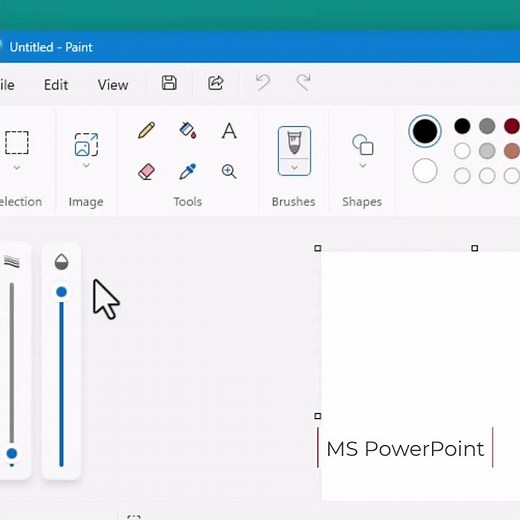The width and height of the screenshot is (520, 520).
Task: Click the MS PowerPoint text on canvas
Action: (x=405, y=449)
